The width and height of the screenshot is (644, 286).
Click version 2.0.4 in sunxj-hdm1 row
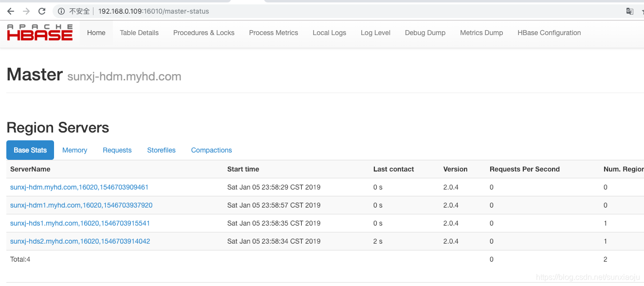coord(451,205)
